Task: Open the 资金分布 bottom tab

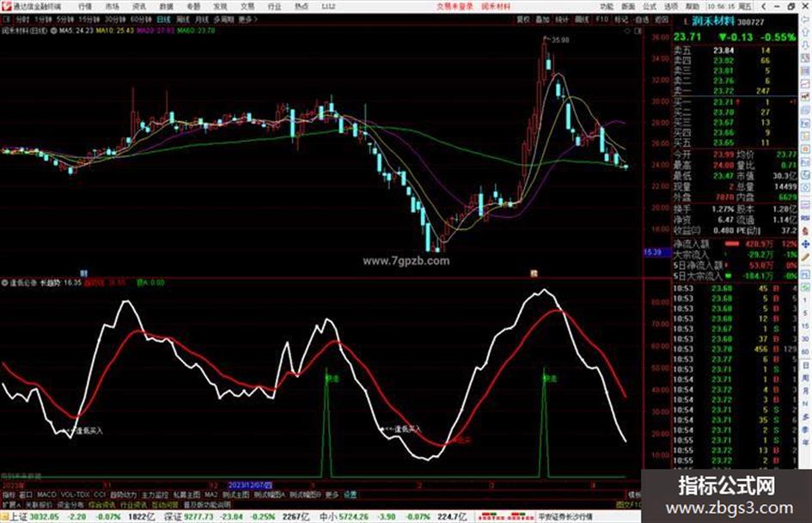Action: pos(70,504)
